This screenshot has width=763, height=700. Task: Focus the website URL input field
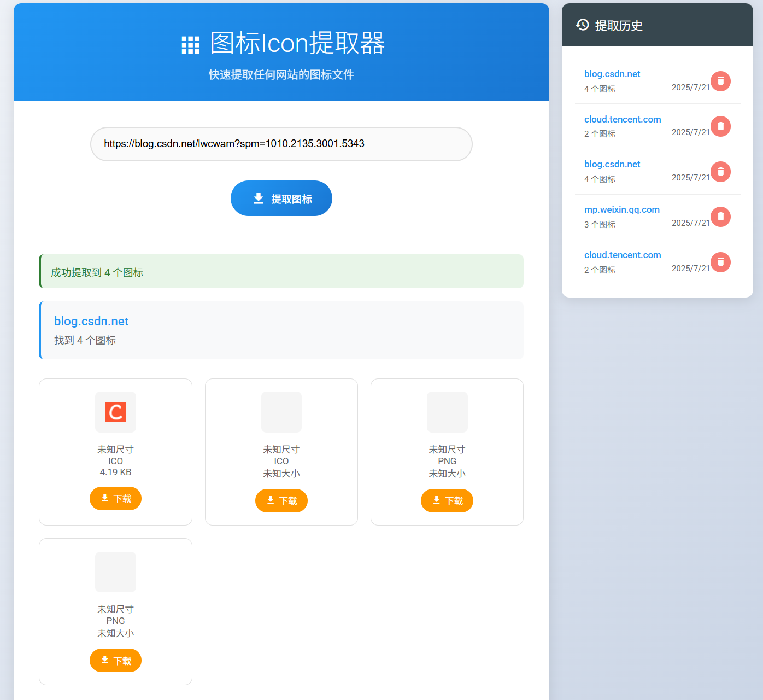[x=281, y=144]
